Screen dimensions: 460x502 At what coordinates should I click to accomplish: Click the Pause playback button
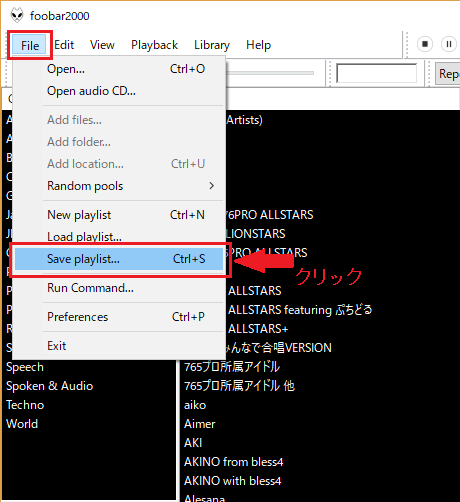pos(449,44)
